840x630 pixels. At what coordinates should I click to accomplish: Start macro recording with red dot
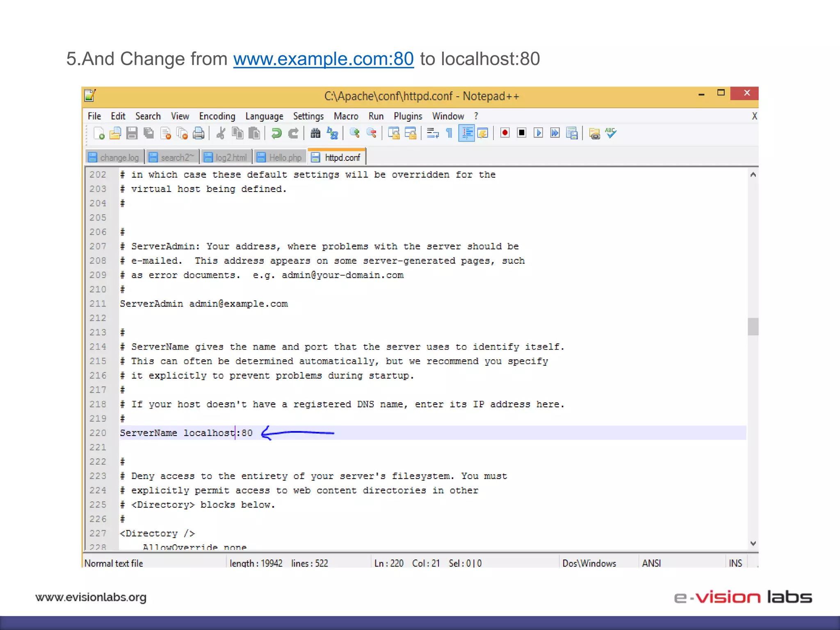point(505,133)
